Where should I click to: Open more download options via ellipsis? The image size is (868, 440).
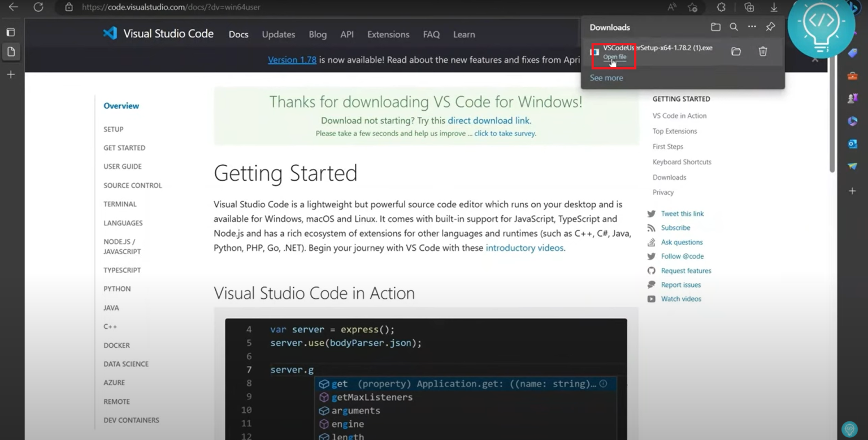point(752,27)
